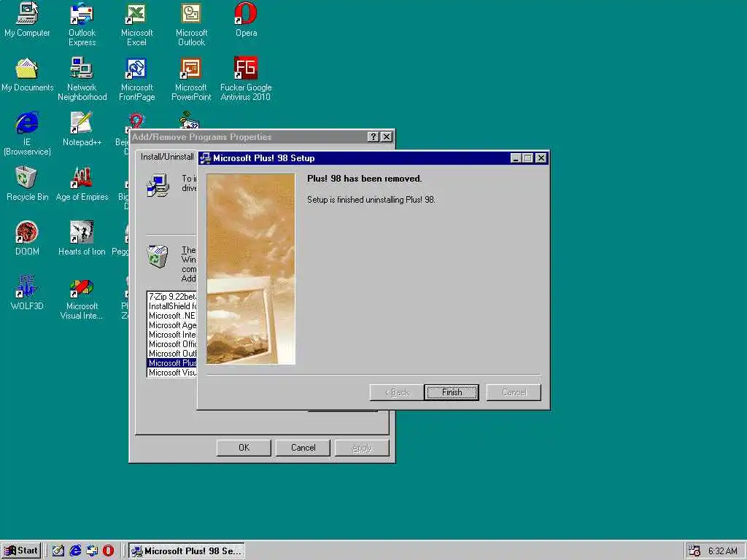Viewport: 747px width, 560px height.
Task: Launch the Opera browser shortcut
Action: click(246, 19)
